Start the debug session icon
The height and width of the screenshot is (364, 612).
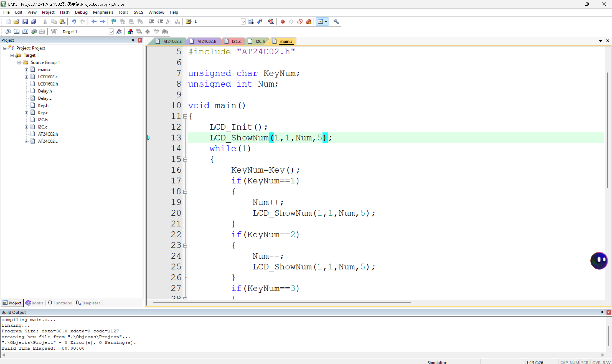coord(271,22)
